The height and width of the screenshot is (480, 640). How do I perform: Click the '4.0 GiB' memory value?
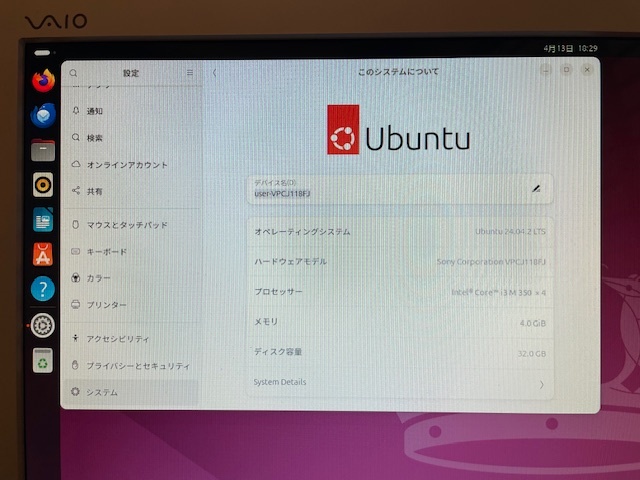[533, 323]
